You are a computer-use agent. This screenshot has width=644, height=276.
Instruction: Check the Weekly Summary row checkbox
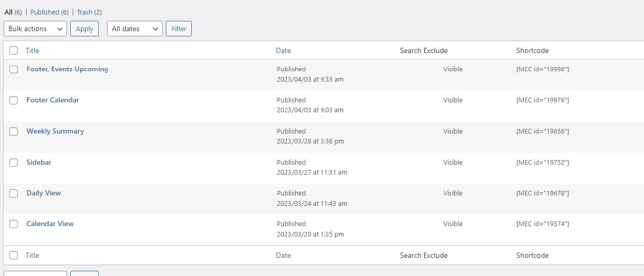14,132
